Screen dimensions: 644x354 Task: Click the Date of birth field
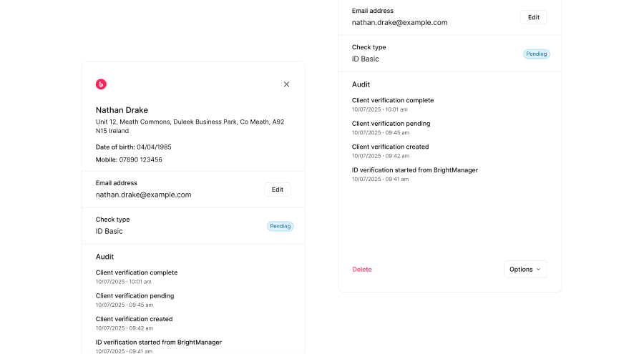[x=134, y=147]
